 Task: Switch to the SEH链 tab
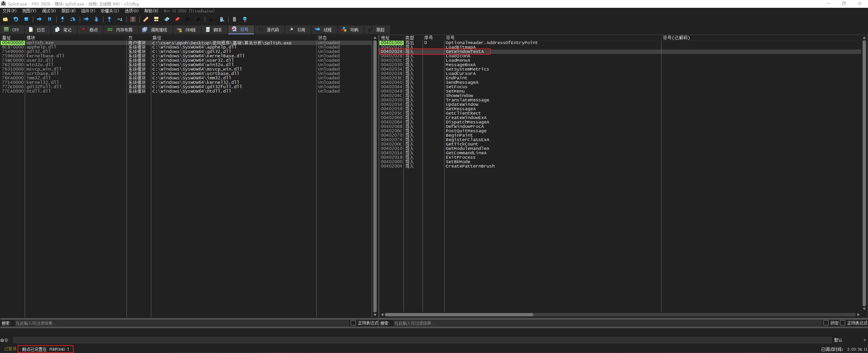click(x=186, y=30)
